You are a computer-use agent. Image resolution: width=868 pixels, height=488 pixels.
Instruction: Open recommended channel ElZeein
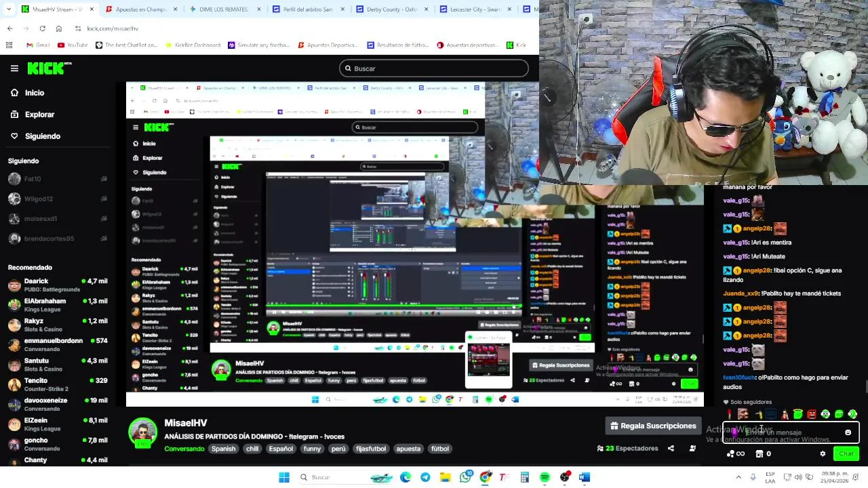click(x=58, y=424)
